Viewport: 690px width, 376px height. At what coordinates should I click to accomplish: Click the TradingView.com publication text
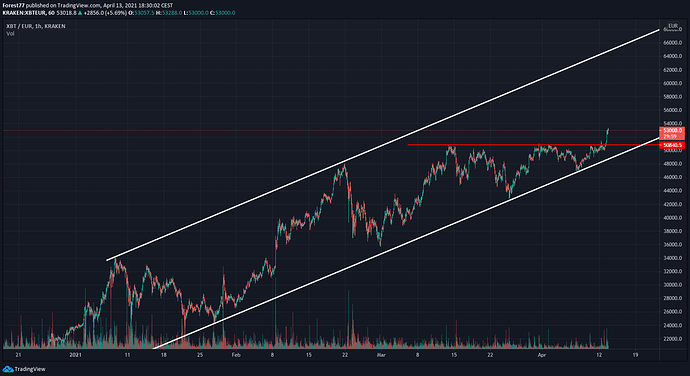pyautogui.click(x=79, y=6)
